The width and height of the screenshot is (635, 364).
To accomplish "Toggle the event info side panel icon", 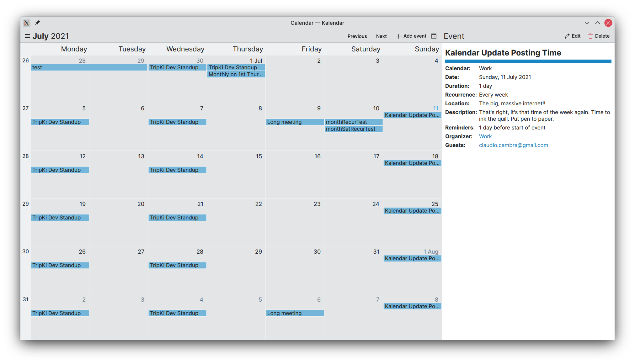I will click(x=434, y=36).
